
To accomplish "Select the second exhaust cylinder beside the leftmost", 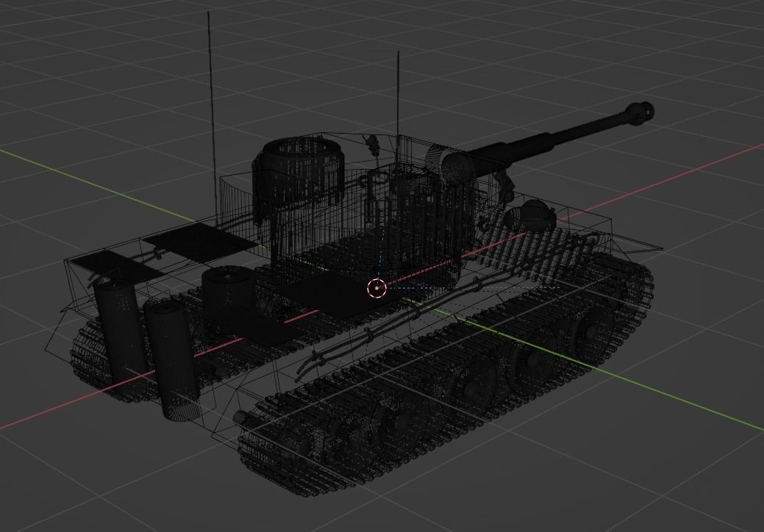I will click(171, 361).
